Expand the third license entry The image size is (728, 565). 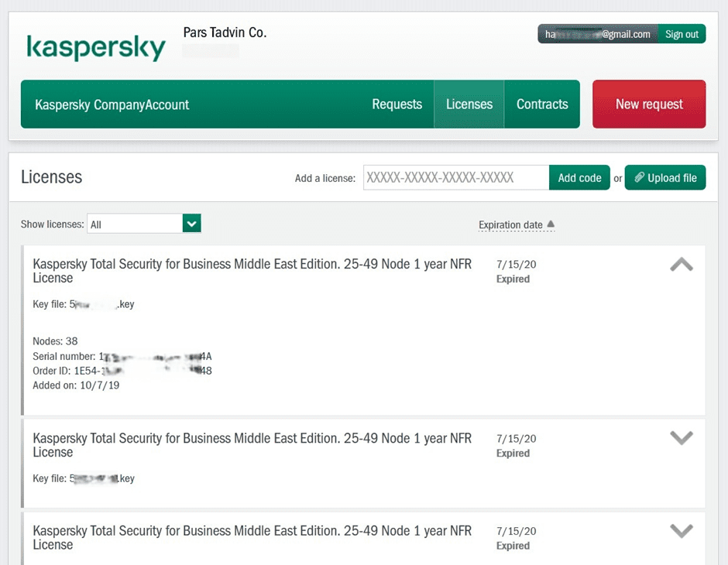(x=681, y=531)
